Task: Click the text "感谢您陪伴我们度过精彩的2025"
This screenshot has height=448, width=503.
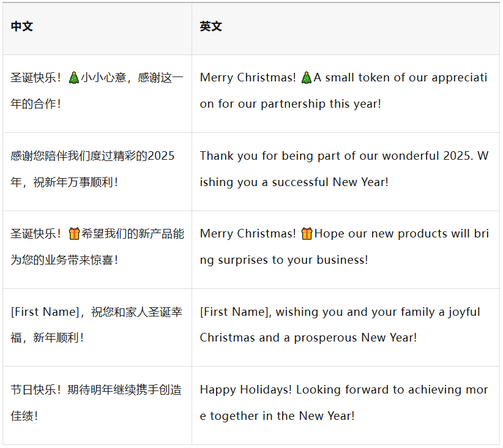Action: click(x=92, y=156)
